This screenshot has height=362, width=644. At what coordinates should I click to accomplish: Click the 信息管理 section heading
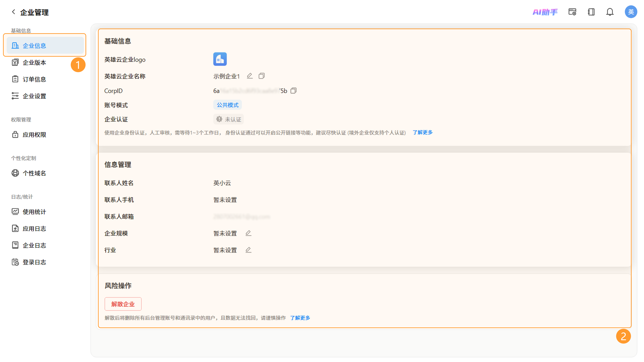pos(118,165)
